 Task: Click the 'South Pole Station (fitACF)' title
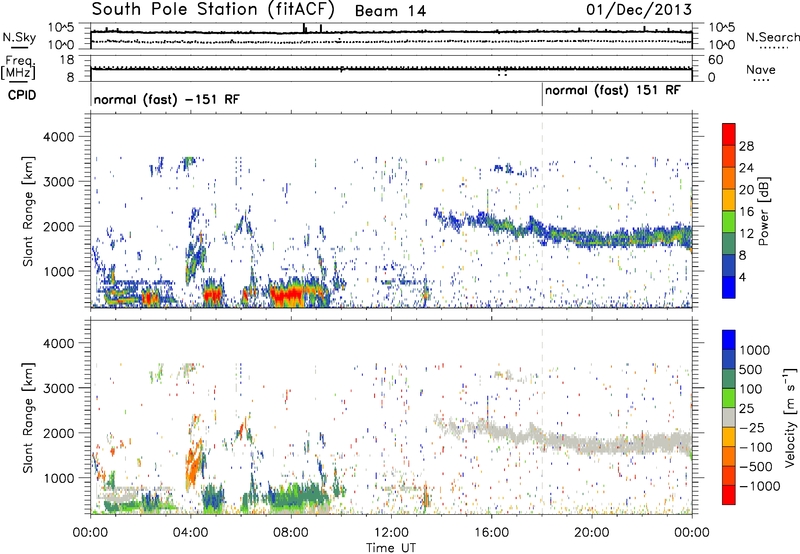(x=213, y=9)
